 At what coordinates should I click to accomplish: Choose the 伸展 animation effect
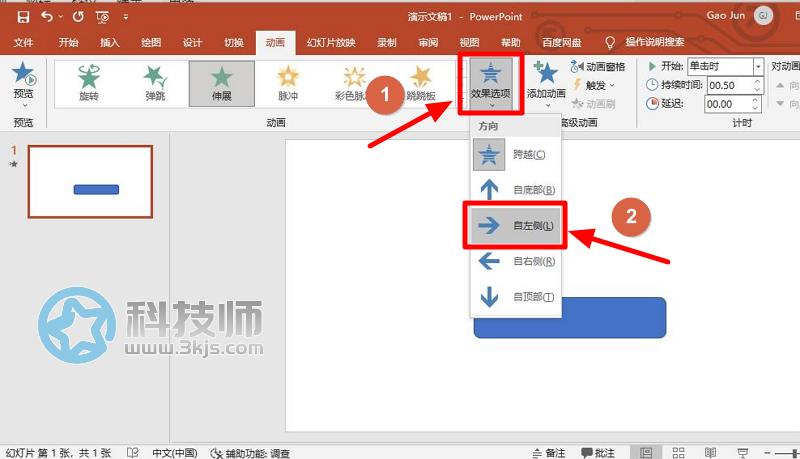222,84
